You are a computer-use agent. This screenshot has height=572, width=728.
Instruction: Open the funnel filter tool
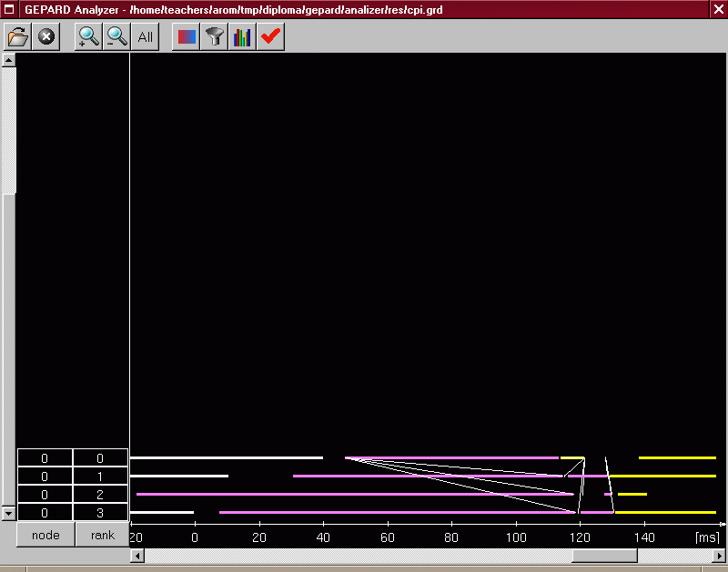(x=214, y=36)
